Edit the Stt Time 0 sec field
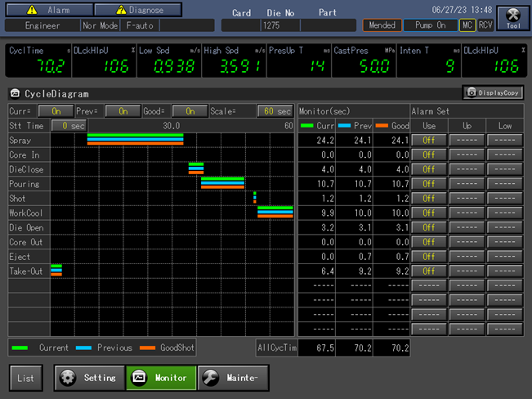Screen dimensions: 532x399 (x=68, y=126)
